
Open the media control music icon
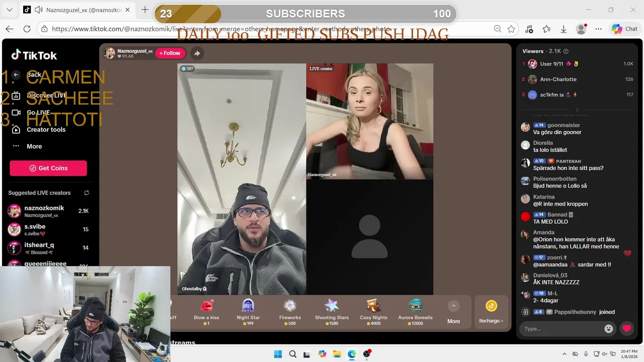click(529, 29)
